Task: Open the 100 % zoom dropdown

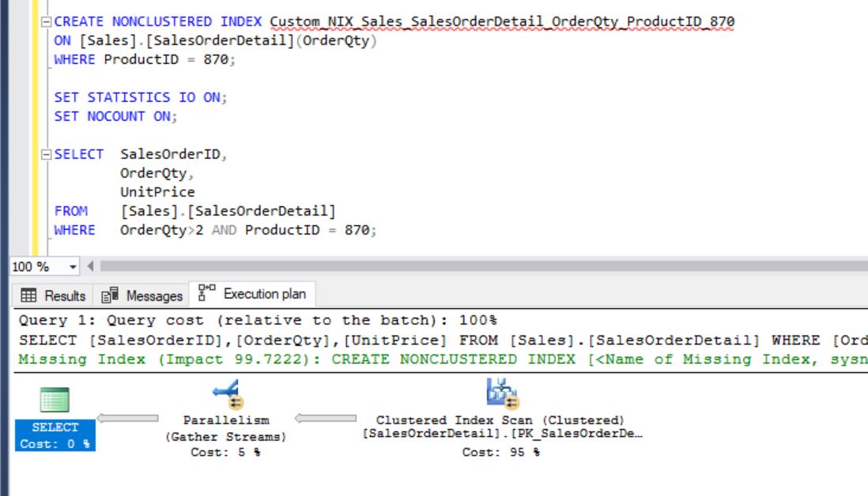Action: pos(73,267)
